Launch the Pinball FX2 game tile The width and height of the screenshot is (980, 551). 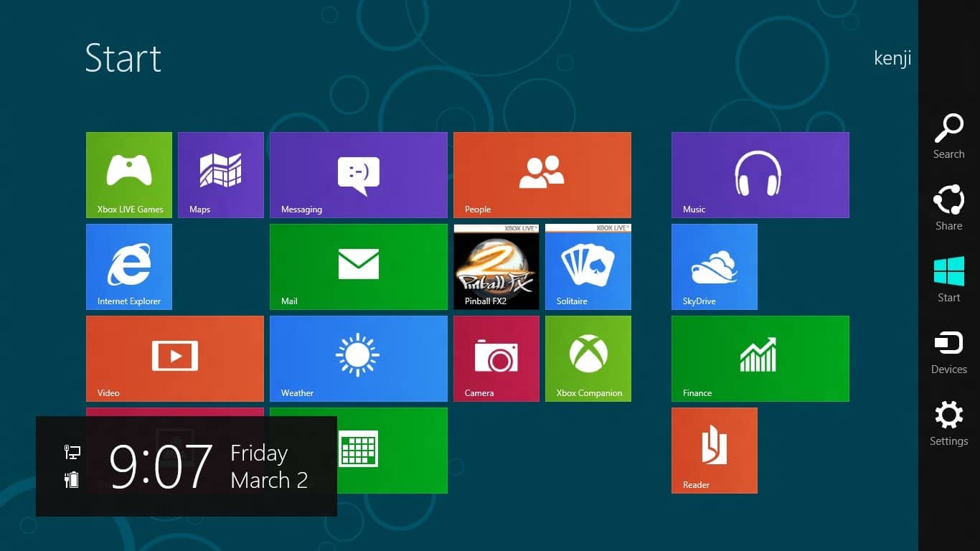(x=496, y=267)
